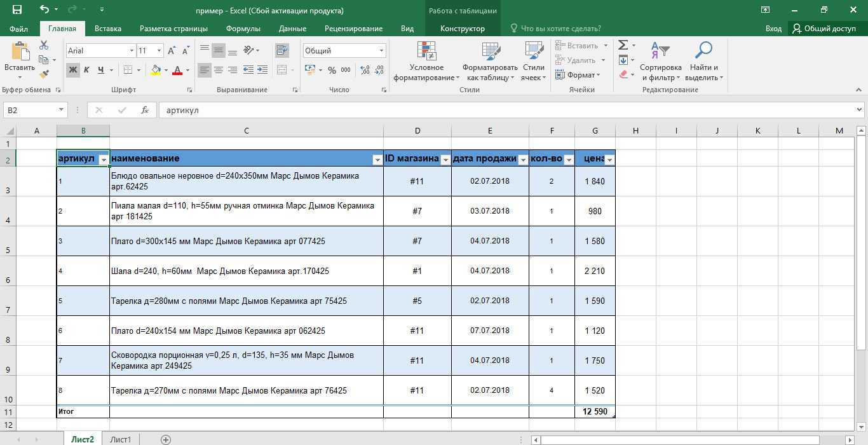
Task: Open the filter dropdown for наименование column
Action: pos(377,160)
